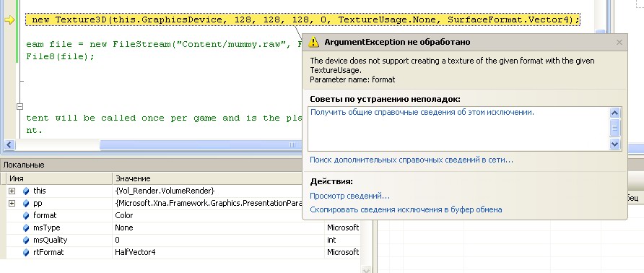The height and width of the screenshot is (273, 644).
Task: Expand the 'this' variable node
Action: 12,191
